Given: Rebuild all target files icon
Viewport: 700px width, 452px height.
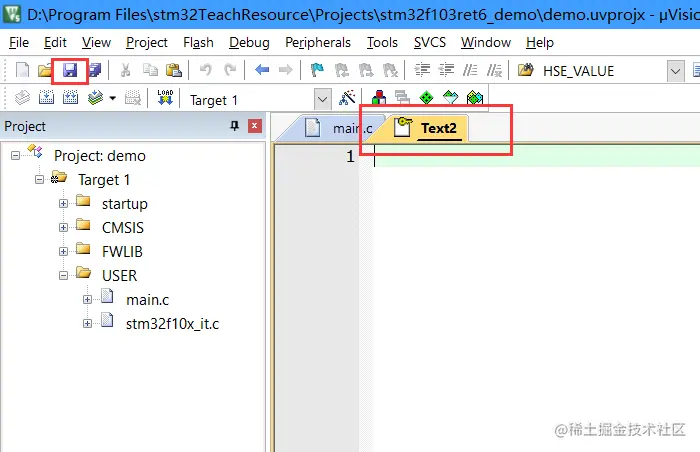Looking at the screenshot, I should point(71,97).
